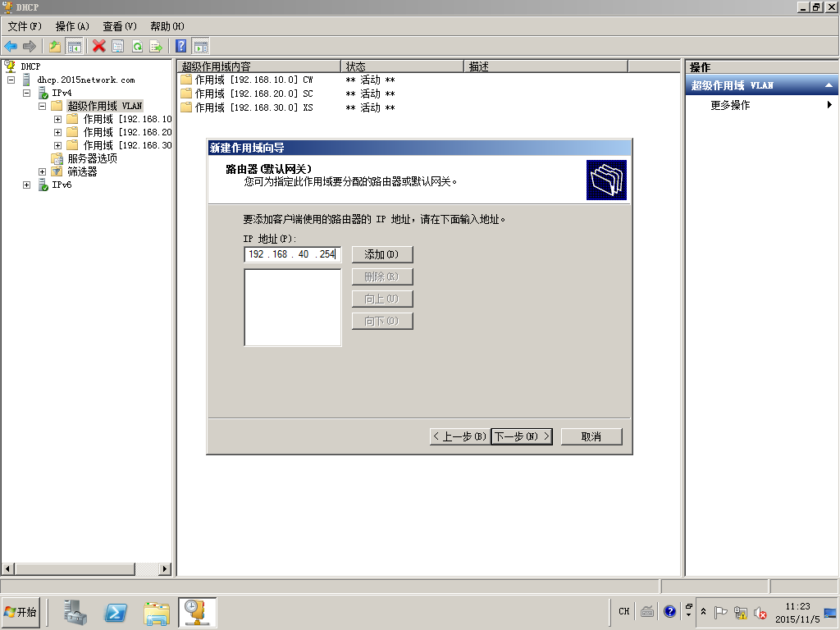The image size is (840, 630).
Task: Toggle the console tree pane icon
Action: point(74,47)
